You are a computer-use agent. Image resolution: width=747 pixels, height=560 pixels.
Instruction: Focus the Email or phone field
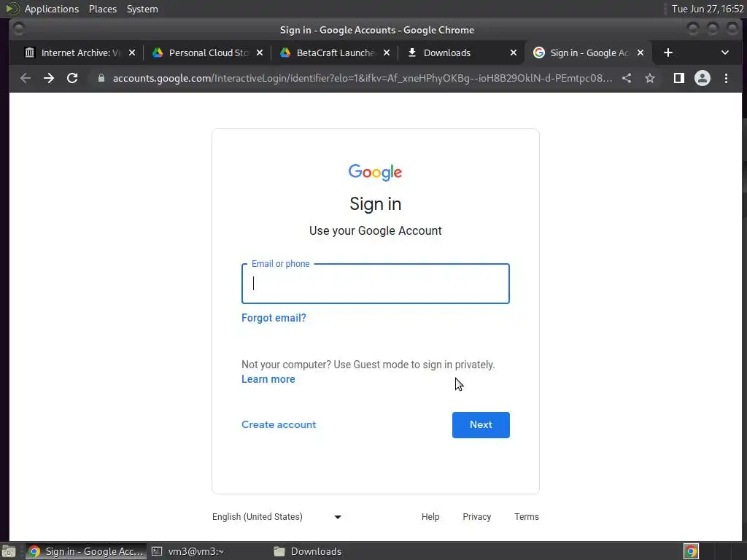coord(376,284)
